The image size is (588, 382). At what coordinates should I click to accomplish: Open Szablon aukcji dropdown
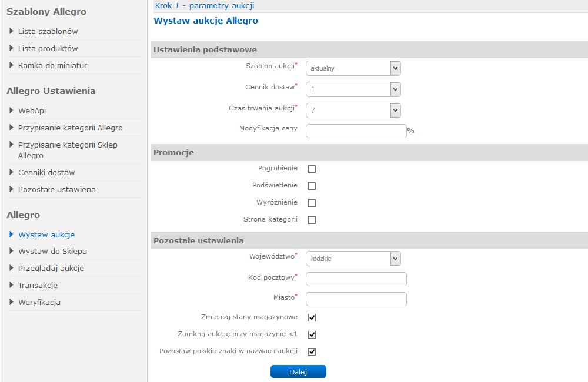point(353,68)
